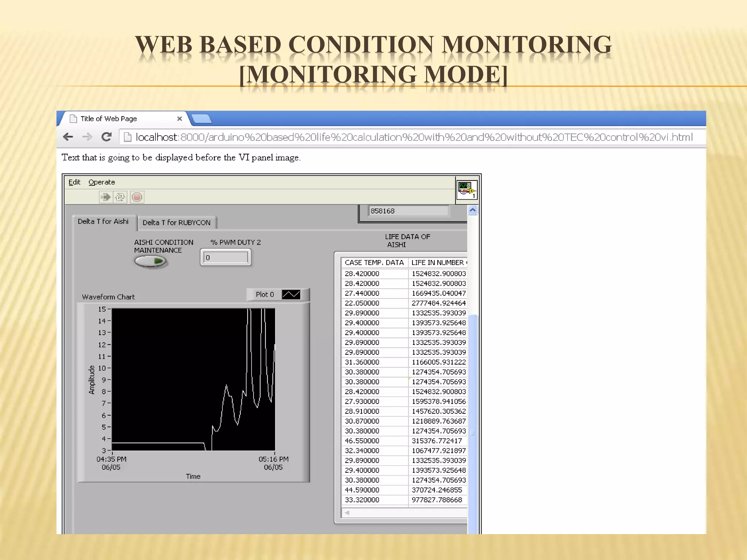Click the 858168 indicator field
The image size is (747, 560).
[x=409, y=211]
